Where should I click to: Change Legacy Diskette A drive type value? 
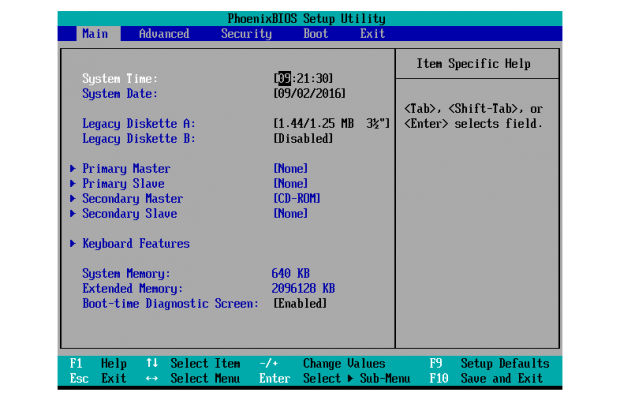point(331,124)
